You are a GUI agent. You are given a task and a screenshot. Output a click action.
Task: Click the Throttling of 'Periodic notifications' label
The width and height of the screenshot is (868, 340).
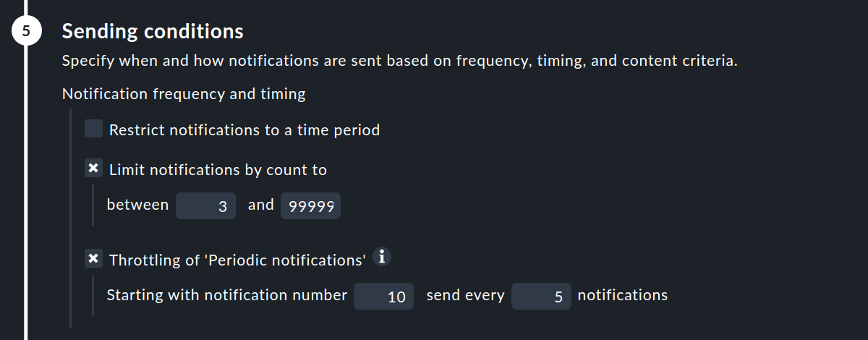coord(237,260)
